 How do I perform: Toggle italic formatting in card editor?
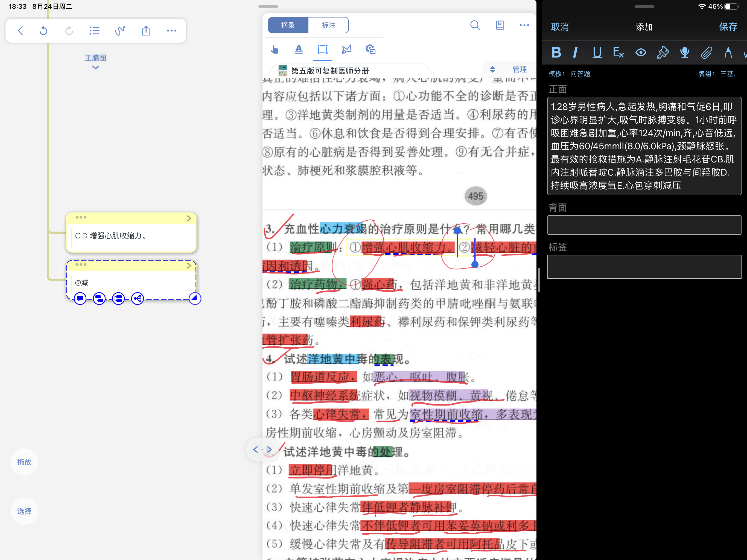(x=576, y=52)
